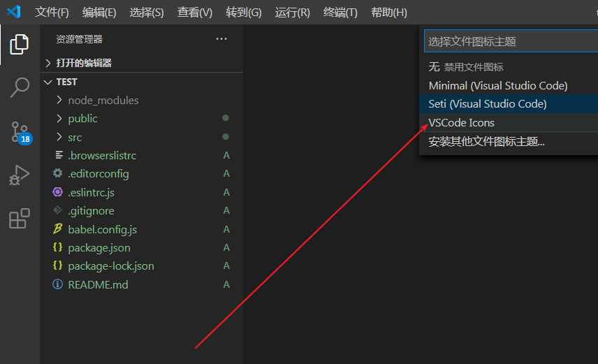Open the Search view in activity bar

click(19, 88)
